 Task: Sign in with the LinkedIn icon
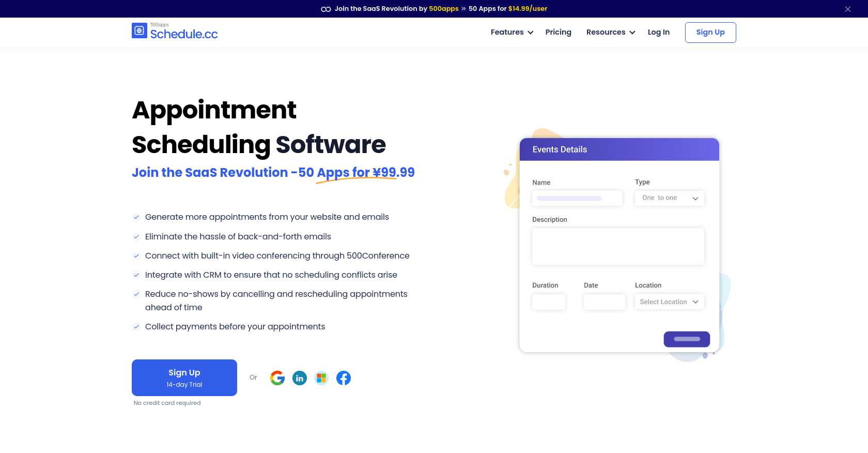(300, 378)
